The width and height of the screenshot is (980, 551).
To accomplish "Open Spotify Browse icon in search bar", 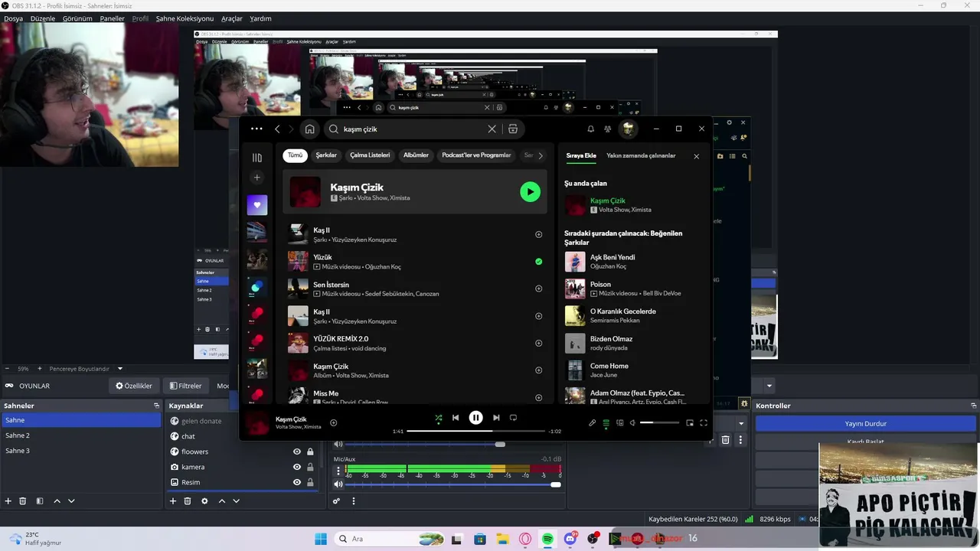I will pos(513,129).
